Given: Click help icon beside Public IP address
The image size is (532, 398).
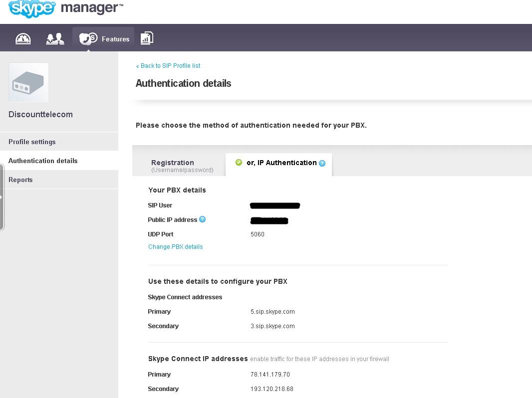Looking at the screenshot, I should tap(202, 219).
